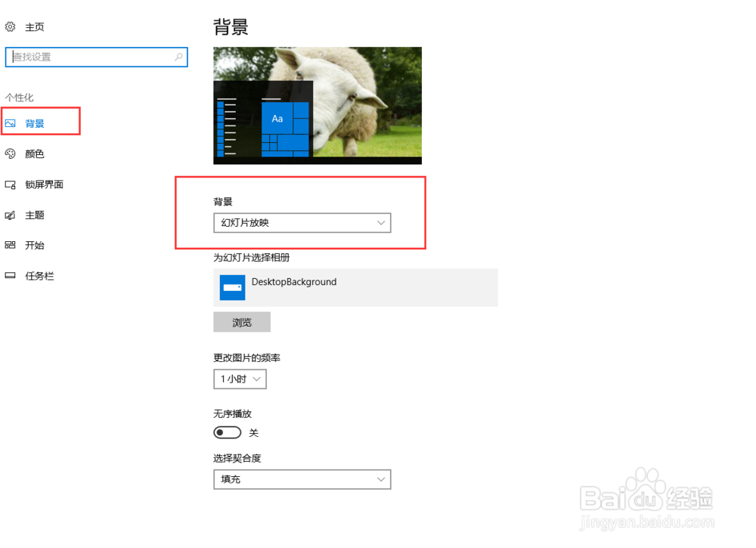Open the 主题 settings page
Image resolution: width=756 pixels, height=548 pixels.
click(x=34, y=215)
